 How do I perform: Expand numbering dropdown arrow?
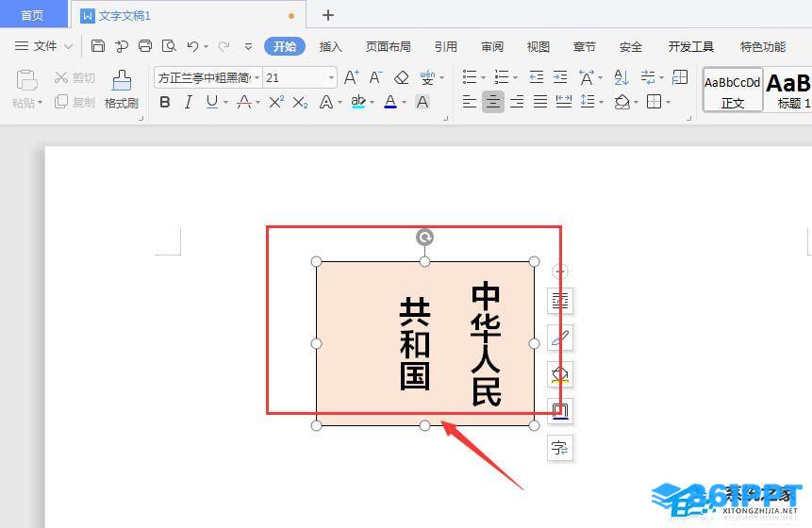515,78
